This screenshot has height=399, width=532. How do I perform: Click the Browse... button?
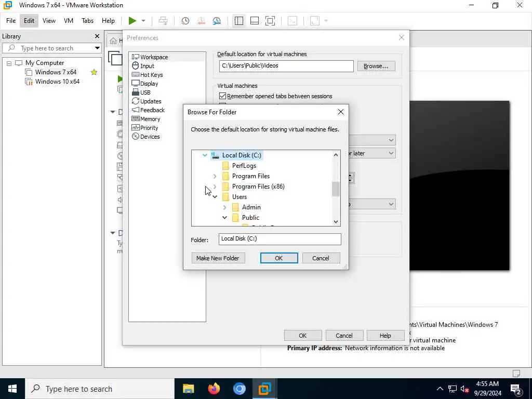(x=376, y=66)
